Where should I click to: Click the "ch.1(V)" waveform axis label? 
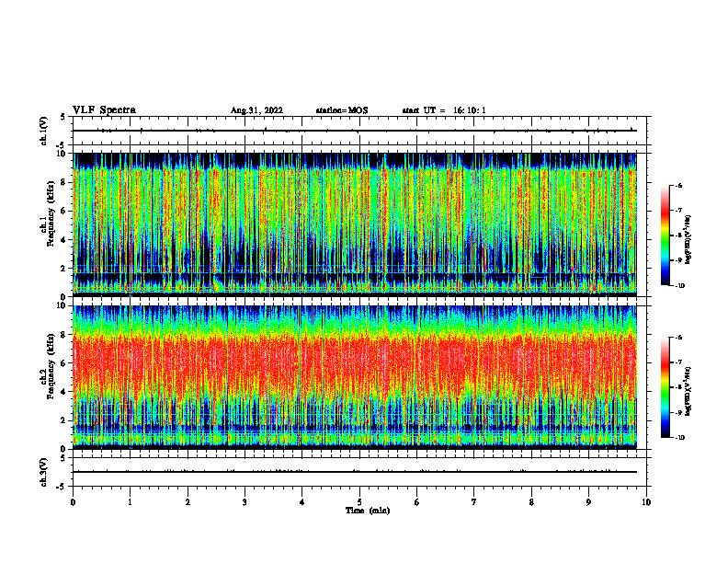43,131
